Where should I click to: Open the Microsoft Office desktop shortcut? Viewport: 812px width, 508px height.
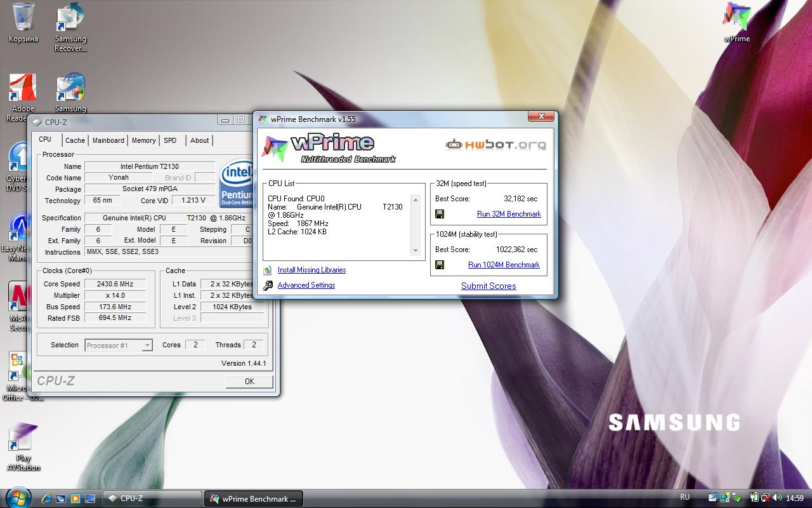tap(16, 377)
